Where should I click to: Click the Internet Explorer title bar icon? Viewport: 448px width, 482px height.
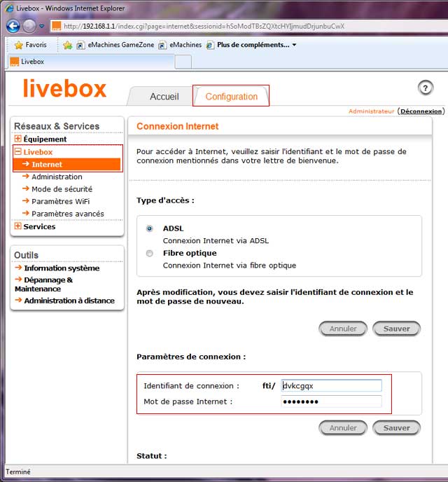[x=10, y=8]
